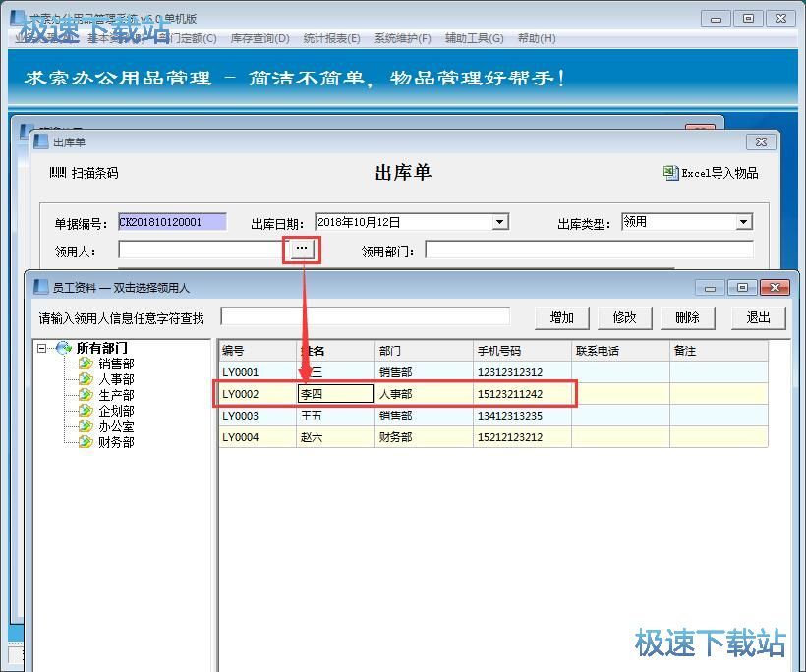Click 财务部 cell in 赵六 row
The height and width of the screenshot is (672, 806).
[x=424, y=437]
